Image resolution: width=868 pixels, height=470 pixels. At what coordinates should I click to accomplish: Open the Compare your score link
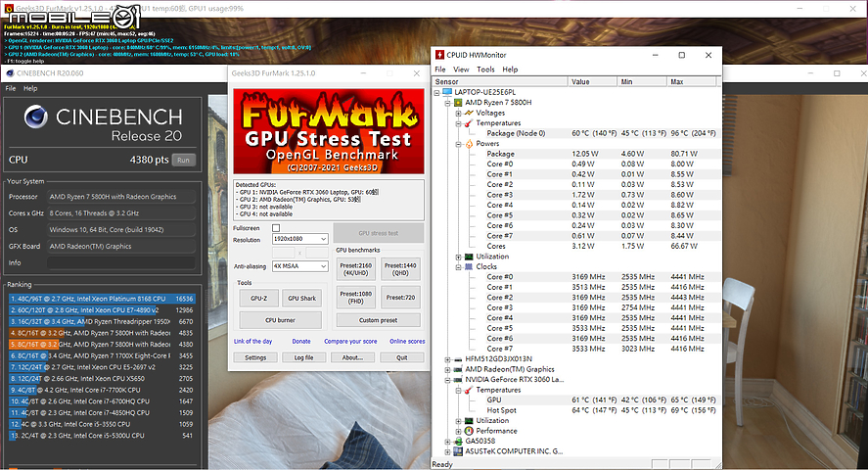tap(350, 341)
